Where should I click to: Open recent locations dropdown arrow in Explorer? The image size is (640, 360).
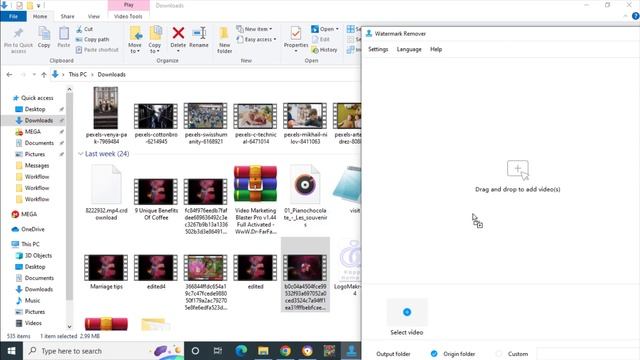(34, 75)
